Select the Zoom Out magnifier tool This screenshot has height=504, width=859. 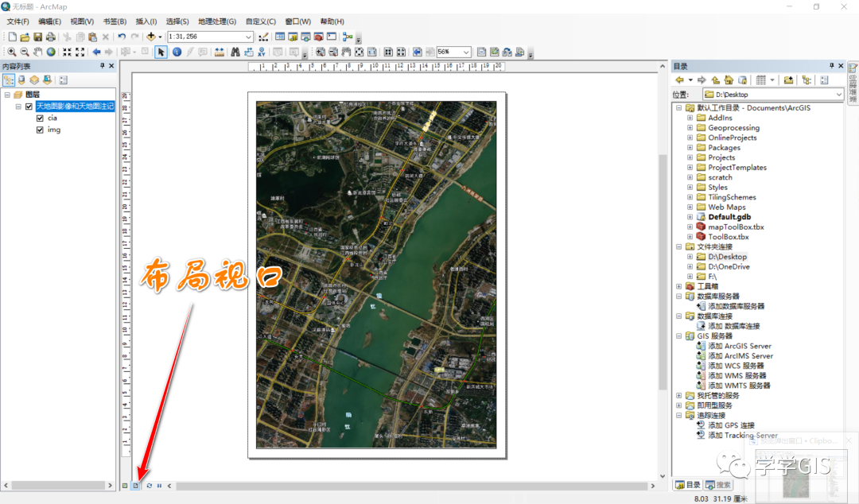tap(25, 52)
